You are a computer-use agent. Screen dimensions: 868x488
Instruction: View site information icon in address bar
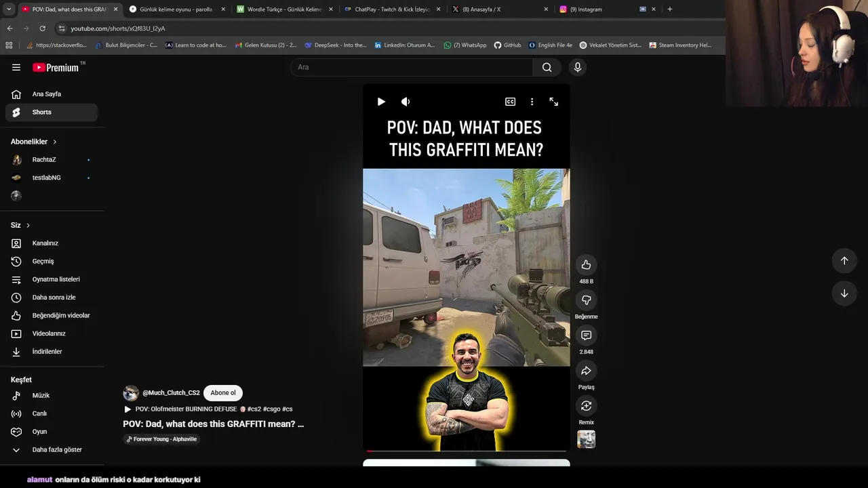tap(62, 28)
